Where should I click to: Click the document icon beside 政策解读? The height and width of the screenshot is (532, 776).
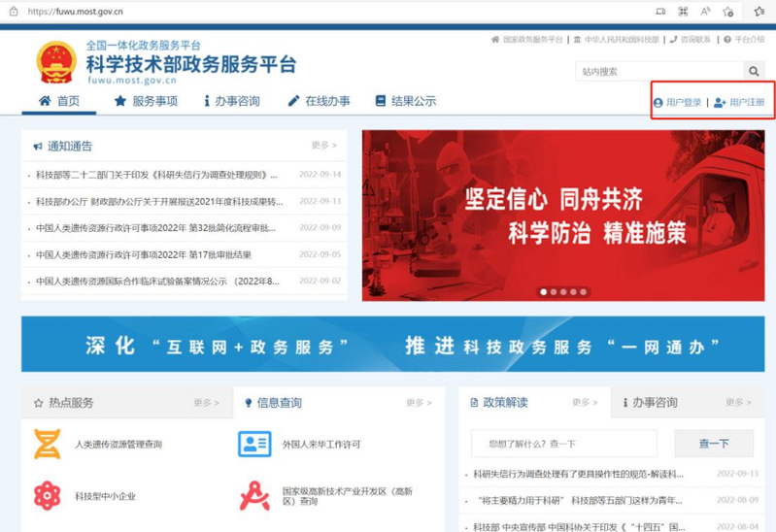[x=474, y=402]
